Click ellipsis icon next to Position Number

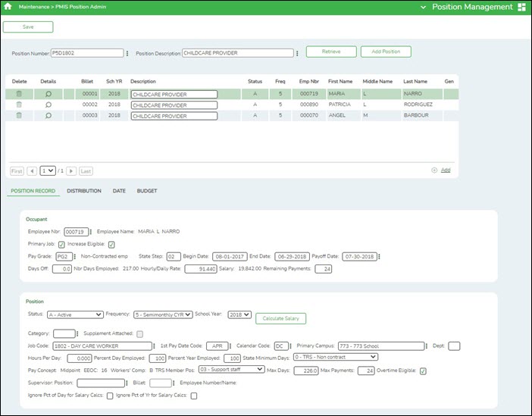127,53
